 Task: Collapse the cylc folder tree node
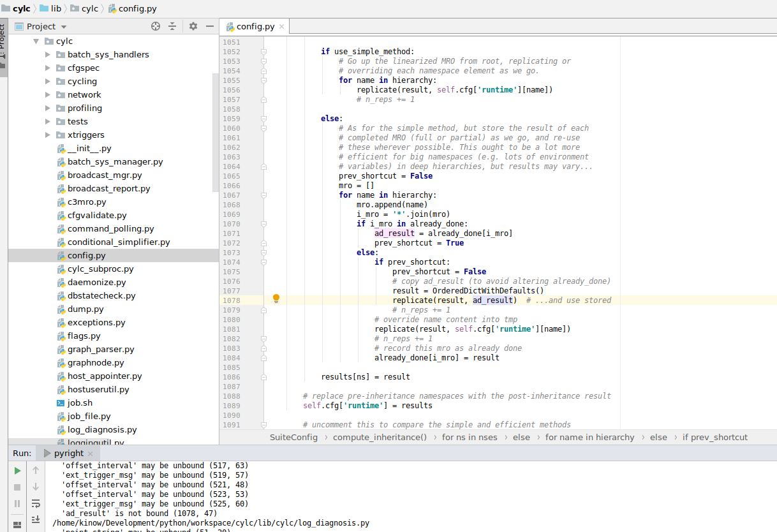point(35,41)
